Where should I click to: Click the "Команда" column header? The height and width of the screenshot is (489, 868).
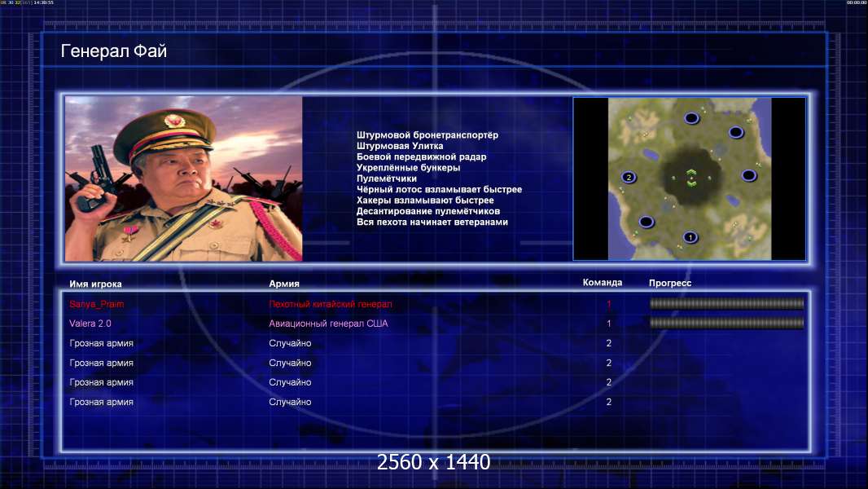pos(603,283)
